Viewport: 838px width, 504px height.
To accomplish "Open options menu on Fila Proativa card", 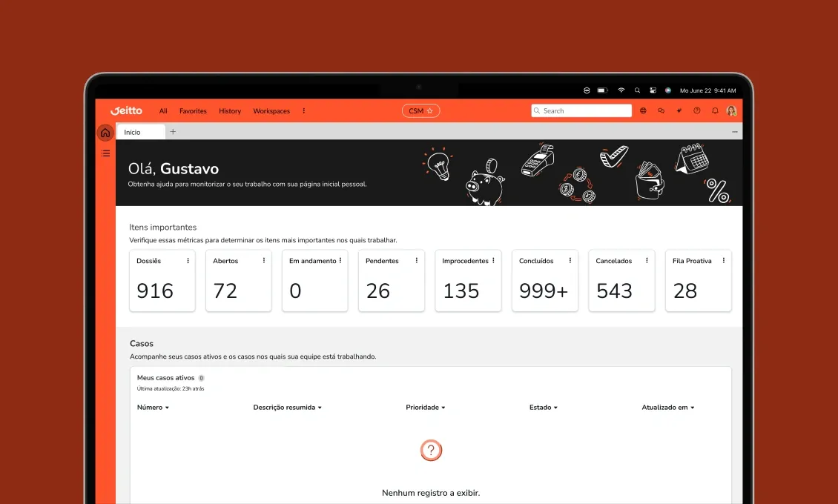I will point(724,261).
